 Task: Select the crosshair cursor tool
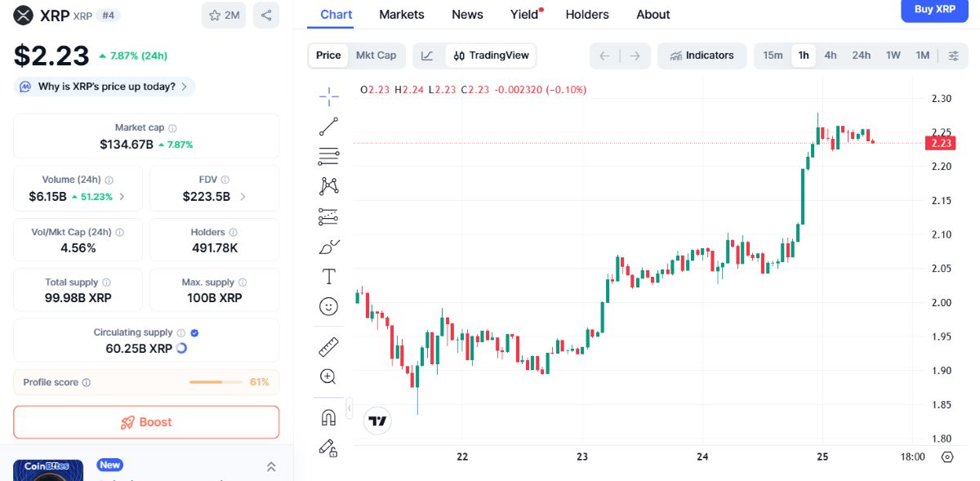(328, 96)
